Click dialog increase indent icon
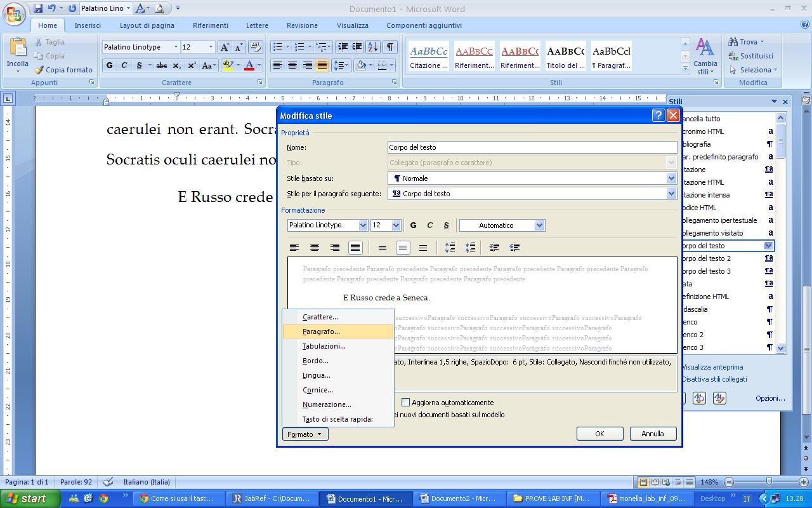Screen dimensions: 812x508 click(x=514, y=248)
